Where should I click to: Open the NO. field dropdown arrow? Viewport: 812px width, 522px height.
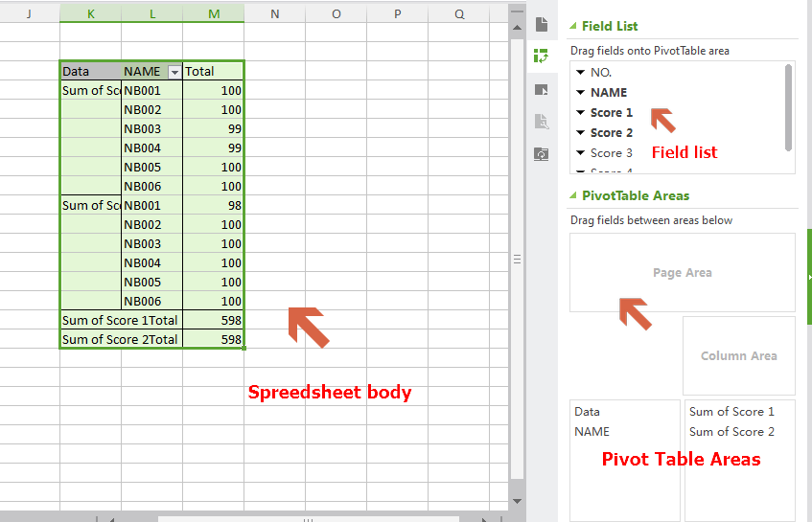coord(581,73)
